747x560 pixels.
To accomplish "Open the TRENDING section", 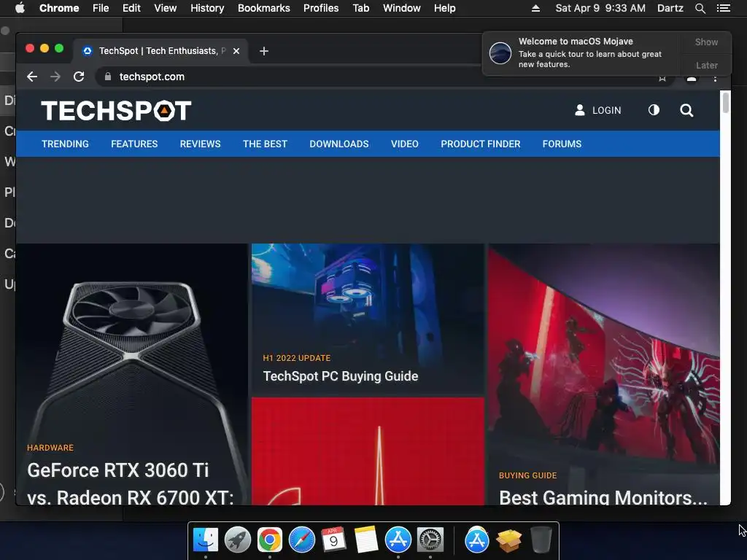I will click(x=65, y=144).
